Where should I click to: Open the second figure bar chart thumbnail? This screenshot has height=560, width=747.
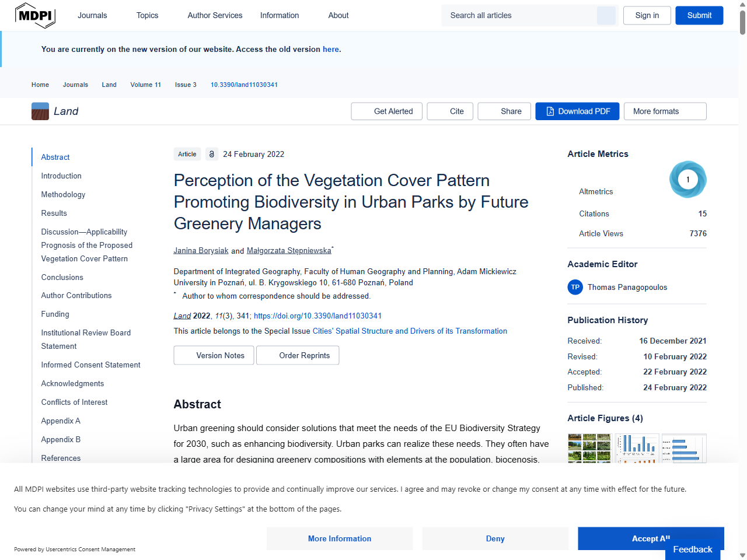(637, 449)
